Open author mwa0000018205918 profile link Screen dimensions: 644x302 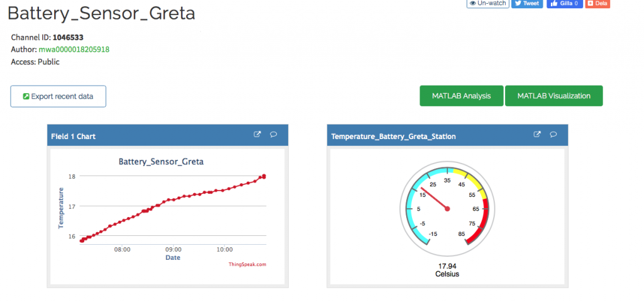click(x=74, y=49)
